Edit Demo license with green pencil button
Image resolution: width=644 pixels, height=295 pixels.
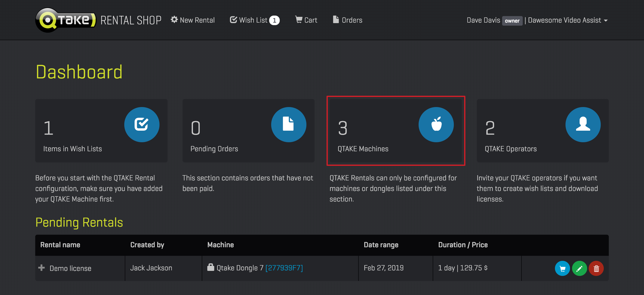[x=579, y=269]
